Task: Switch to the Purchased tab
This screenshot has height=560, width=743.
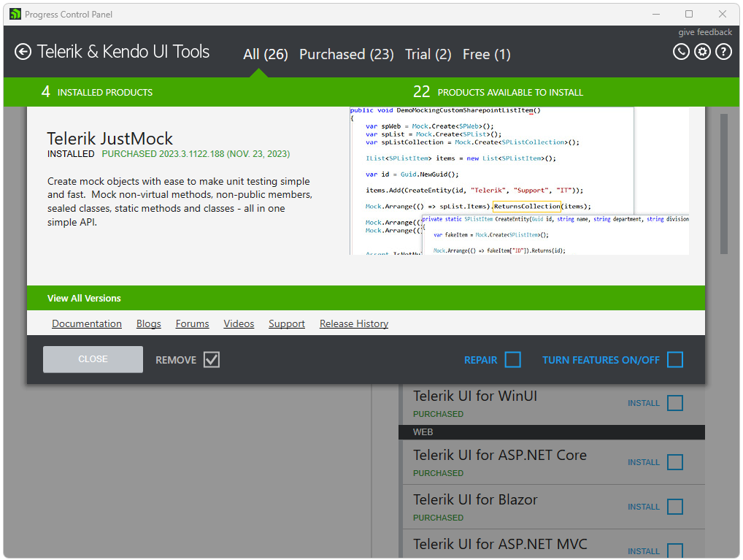Action: [x=347, y=54]
